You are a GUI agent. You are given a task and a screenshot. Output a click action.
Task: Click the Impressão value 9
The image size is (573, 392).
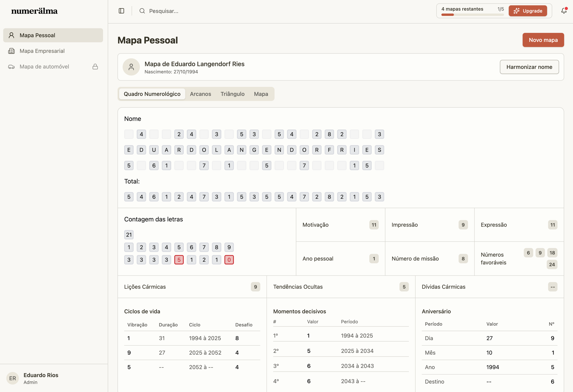463,225
